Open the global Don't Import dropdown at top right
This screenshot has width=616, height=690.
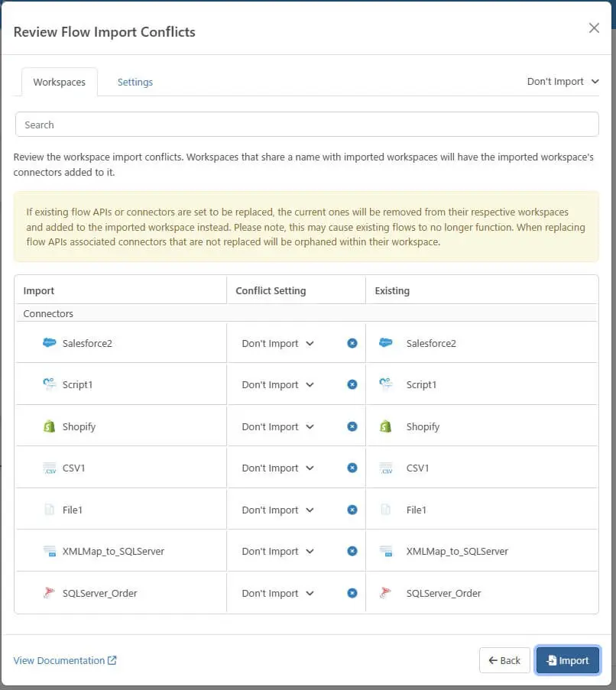[x=563, y=82]
